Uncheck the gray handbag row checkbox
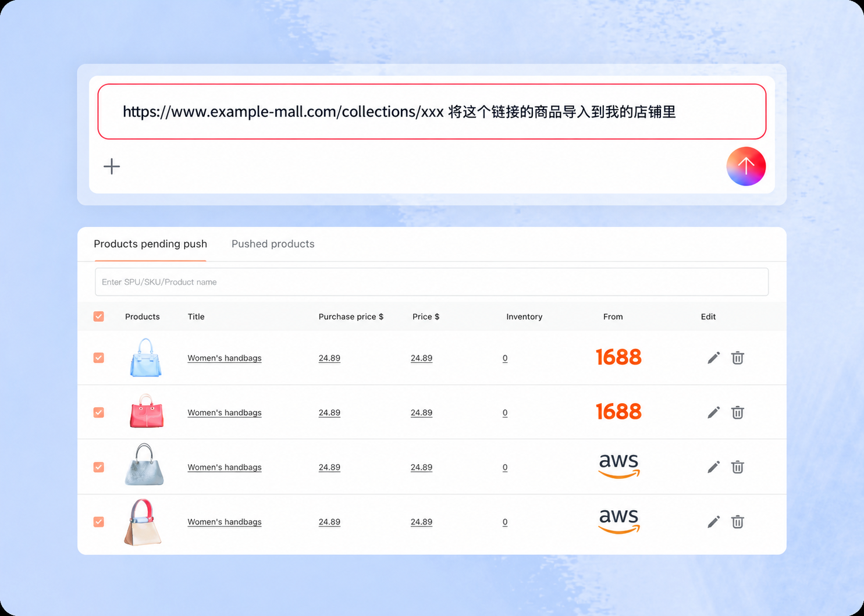The height and width of the screenshot is (616, 864). [x=99, y=467]
